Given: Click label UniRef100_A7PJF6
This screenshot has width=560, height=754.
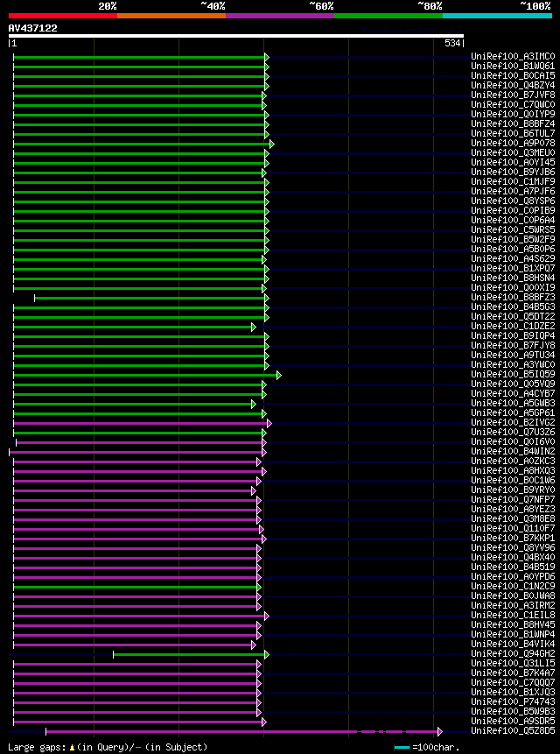Looking at the screenshot, I should 513,192.
